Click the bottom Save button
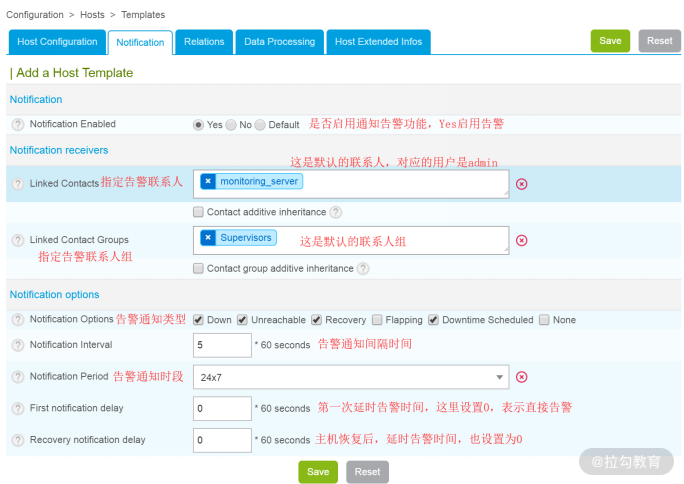This screenshot has width=684, height=484. 318,472
